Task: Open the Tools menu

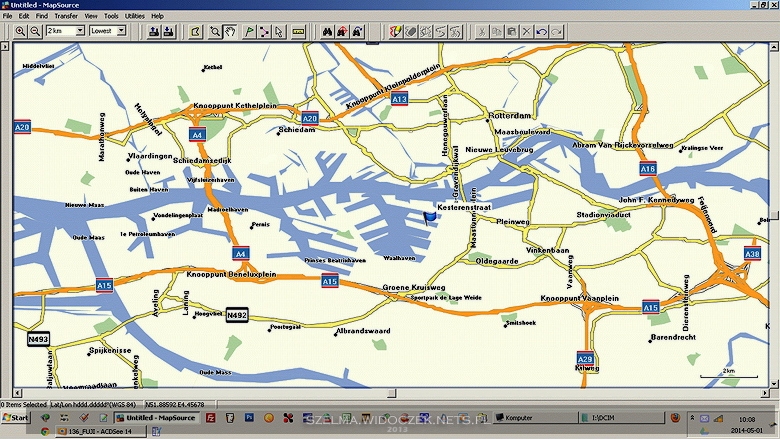Action: click(111, 16)
